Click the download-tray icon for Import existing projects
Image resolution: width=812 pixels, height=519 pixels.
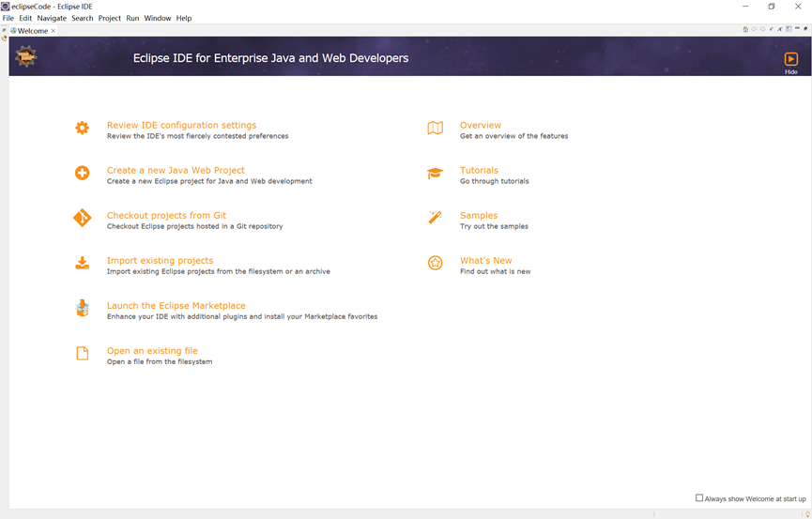pos(82,263)
